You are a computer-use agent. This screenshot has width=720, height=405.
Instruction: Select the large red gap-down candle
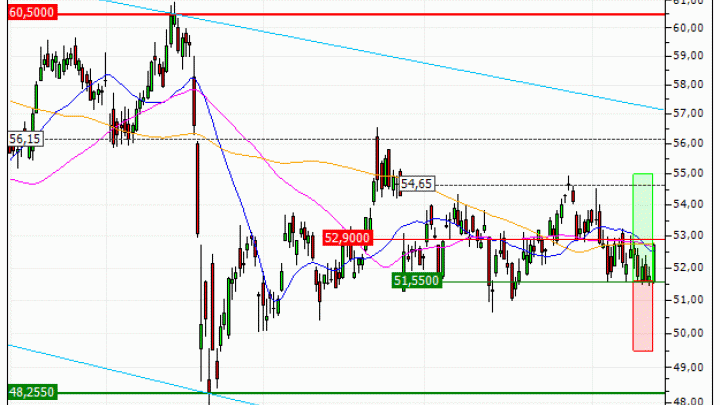click(198, 188)
